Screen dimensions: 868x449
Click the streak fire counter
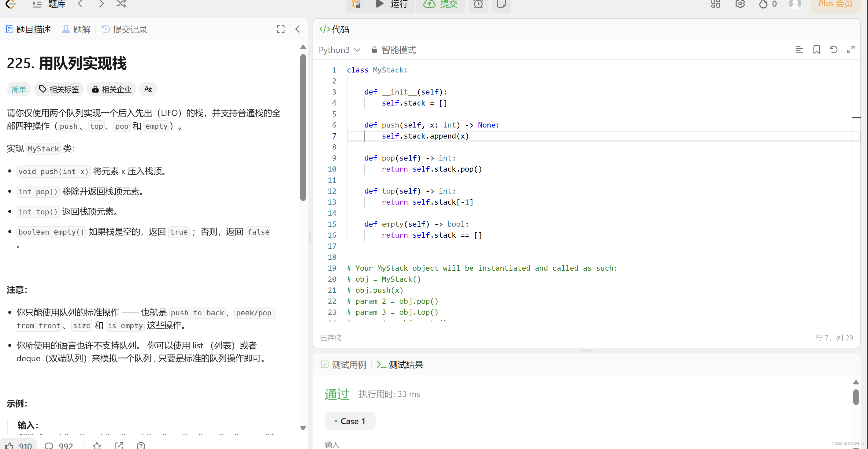pyautogui.click(x=768, y=4)
